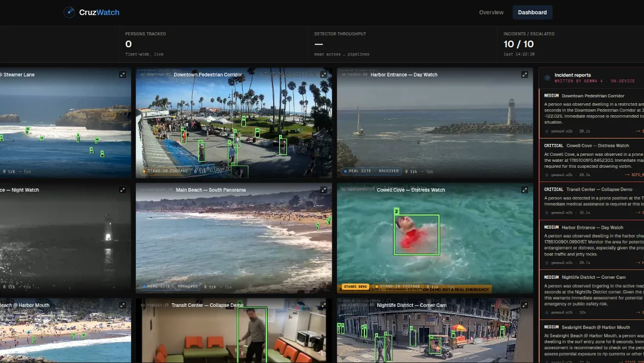Click the CruzWatch logo icon

(69, 13)
